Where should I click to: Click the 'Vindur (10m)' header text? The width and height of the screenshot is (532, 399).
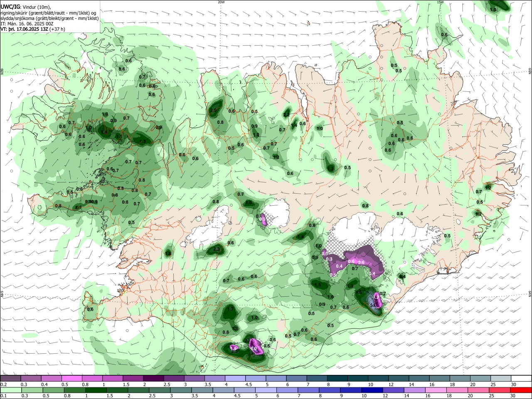pos(36,7)
